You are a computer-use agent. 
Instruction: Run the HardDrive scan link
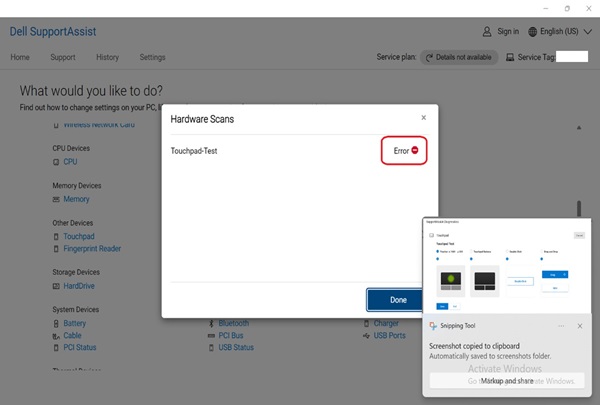point(79,286)
